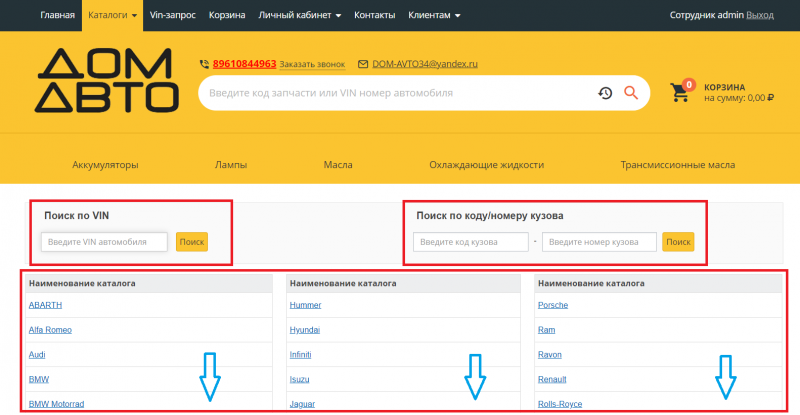Open the Hyundai catalog
Screen dimensions: 800x415
pyautogui.click(x=305, y=330)
